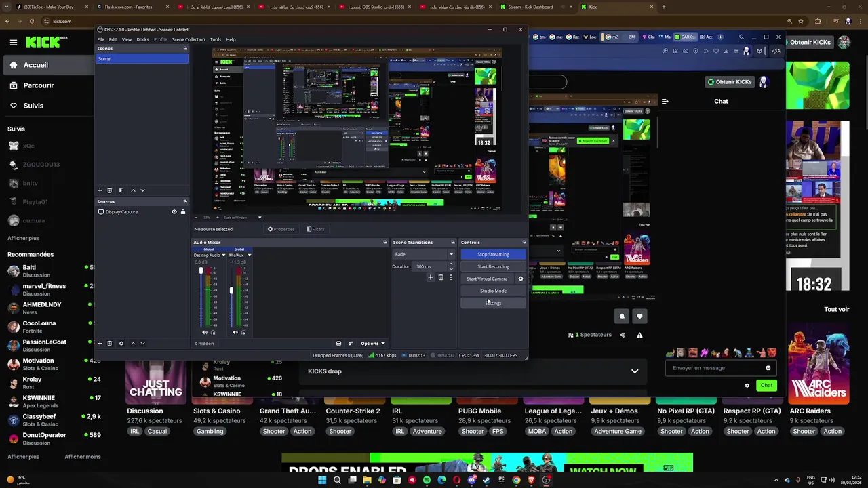Click the heart follow icon on the stream page

(x=639, y=317)
